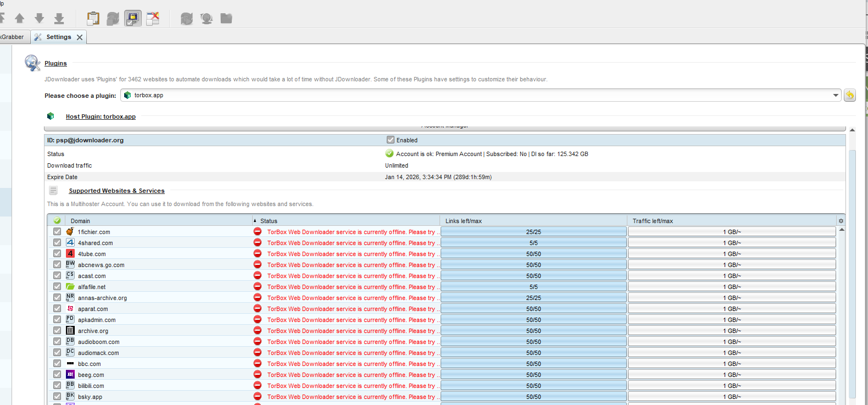This screenshot has height=405, width=868.
Task: Click Supported Websites & Services heading
Action: click(x=116, y=191)
